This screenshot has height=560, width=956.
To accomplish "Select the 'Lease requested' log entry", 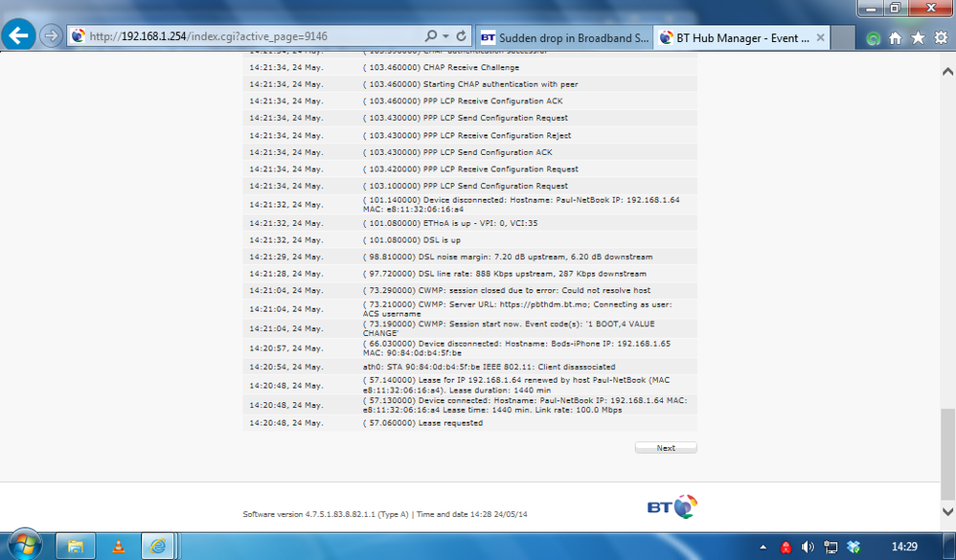I will click(469, 423).
